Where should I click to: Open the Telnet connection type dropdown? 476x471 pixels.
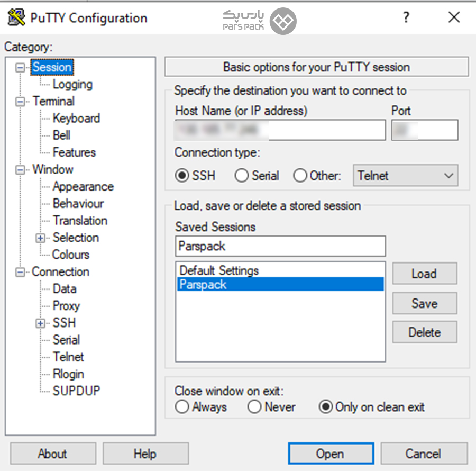[x=405, y=176]
